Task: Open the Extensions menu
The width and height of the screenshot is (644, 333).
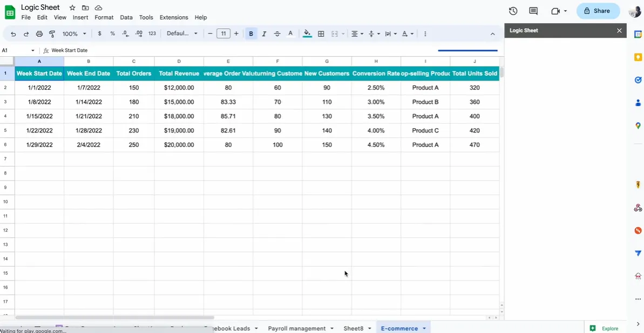Action: 174,17
